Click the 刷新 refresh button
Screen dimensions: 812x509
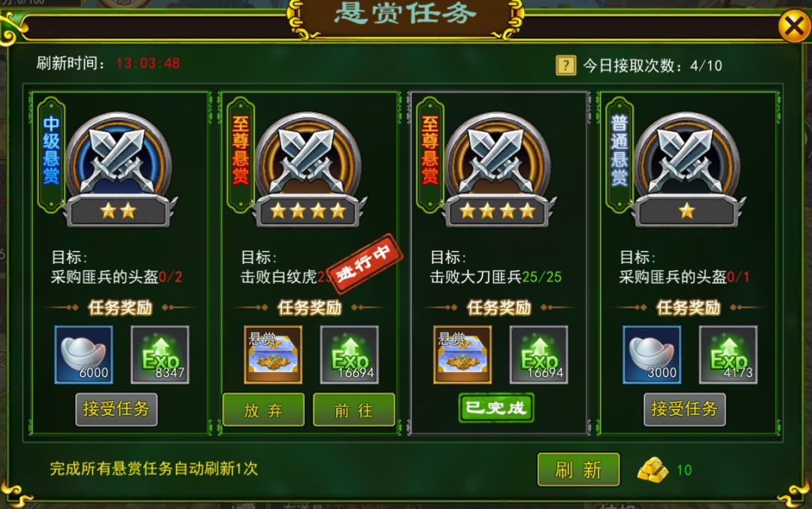coord(578,470)
